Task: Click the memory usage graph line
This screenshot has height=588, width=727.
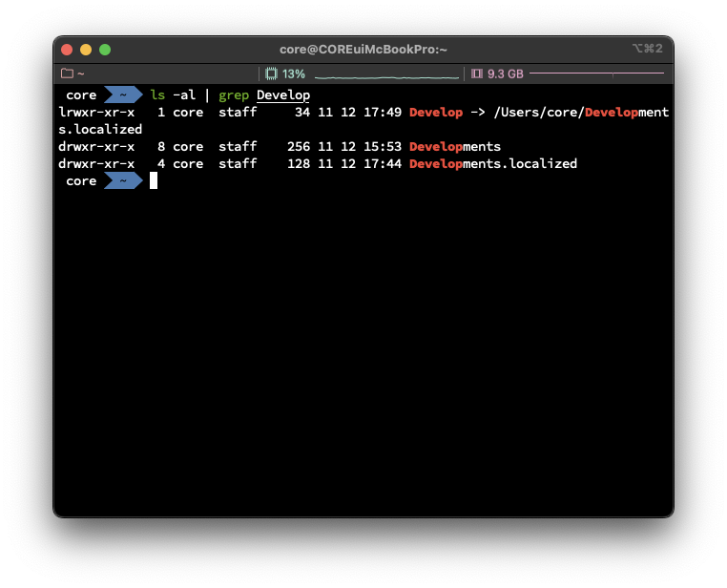Action: click(596, 73)
